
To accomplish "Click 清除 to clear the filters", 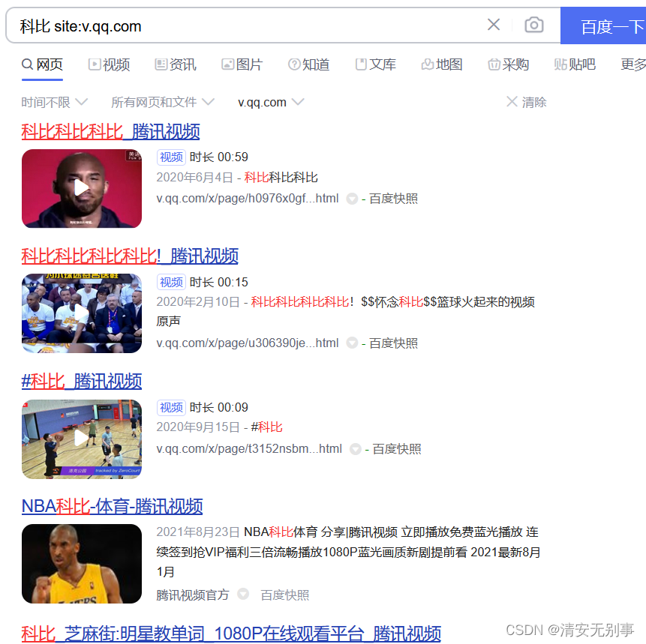I will pos(526,102).
